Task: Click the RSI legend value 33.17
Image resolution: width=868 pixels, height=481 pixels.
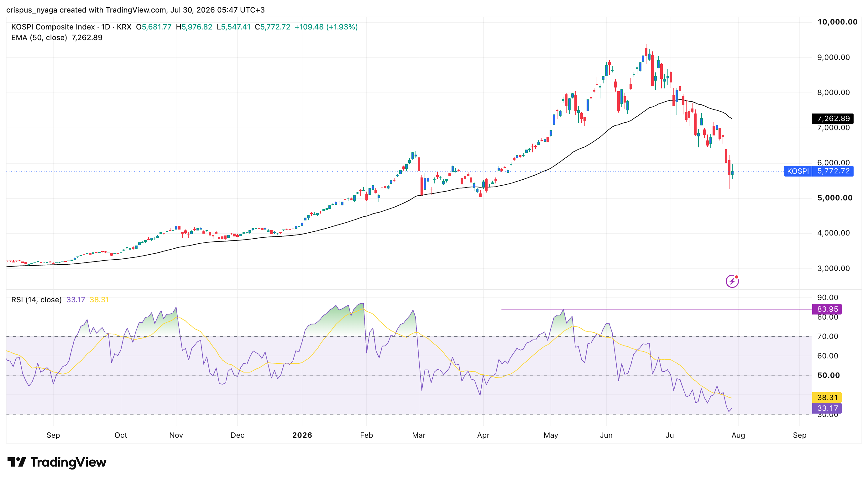Action: click(76, 300)
